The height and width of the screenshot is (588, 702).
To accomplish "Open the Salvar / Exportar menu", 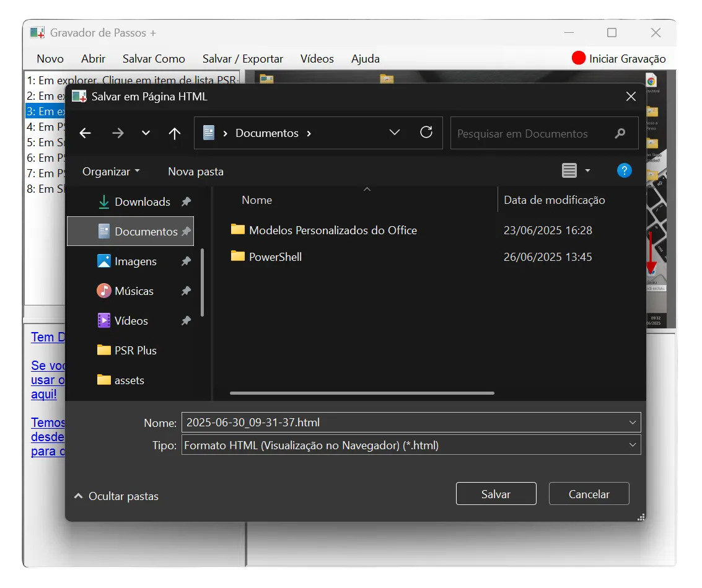I will coord(242,59).
